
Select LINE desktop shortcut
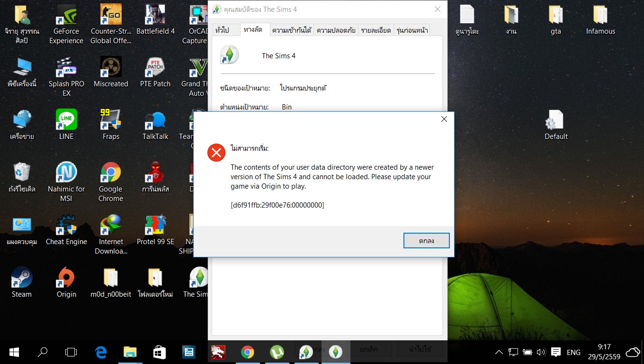pyautogui.click(x=66, y=125)
